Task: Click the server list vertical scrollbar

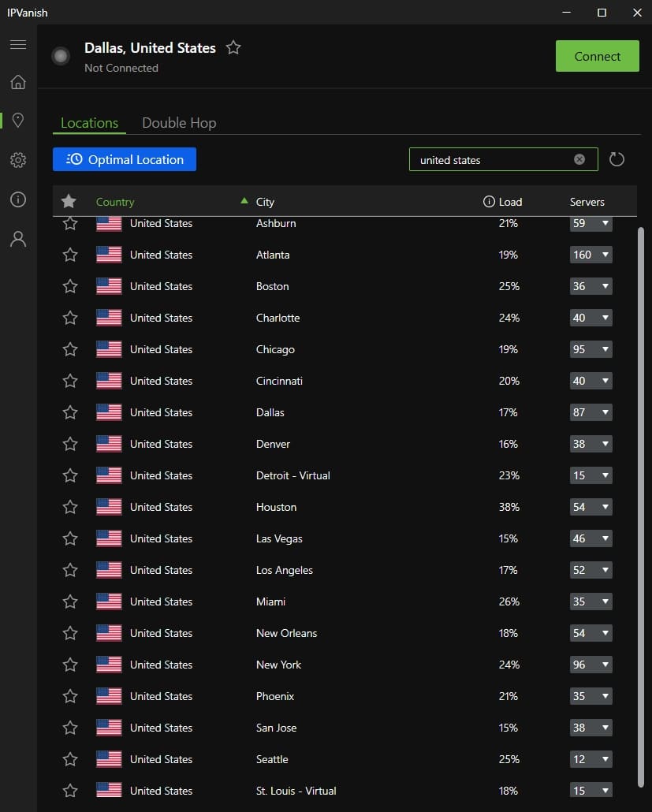Action: (641, 508)
